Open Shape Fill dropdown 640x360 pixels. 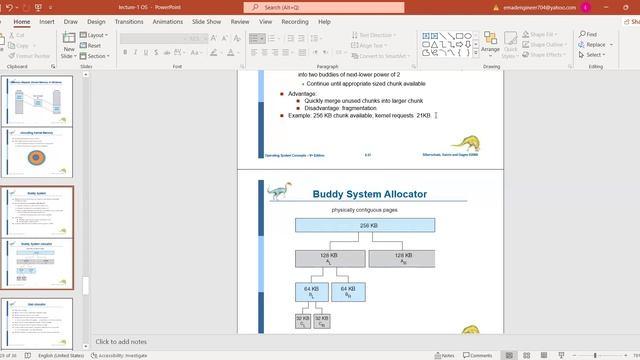[x=540, y=34]
